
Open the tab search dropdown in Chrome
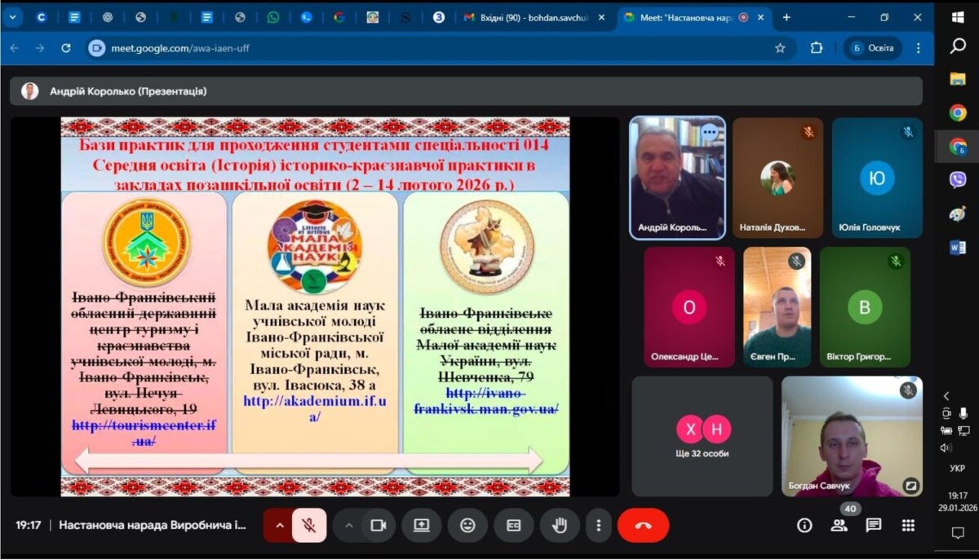[12, 17]
